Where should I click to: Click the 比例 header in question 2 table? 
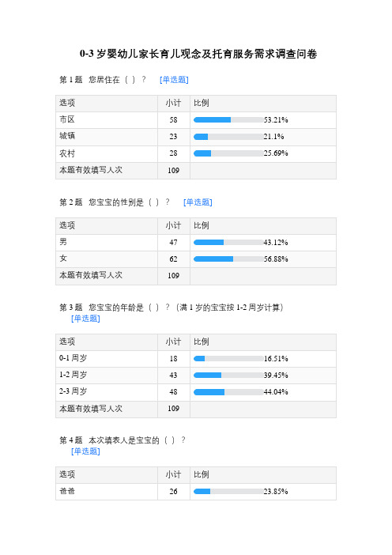coord(202,225)
